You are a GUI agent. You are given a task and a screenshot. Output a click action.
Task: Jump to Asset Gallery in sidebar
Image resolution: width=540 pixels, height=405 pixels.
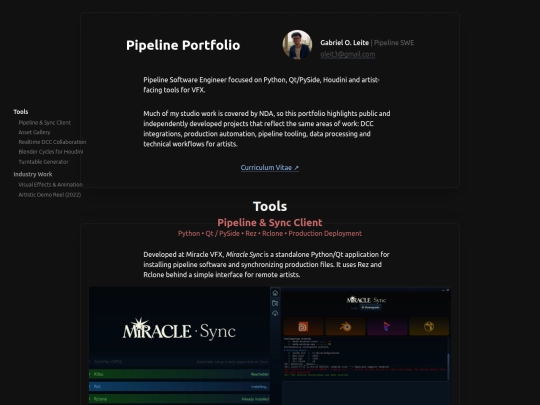click(x=34, y=132)
